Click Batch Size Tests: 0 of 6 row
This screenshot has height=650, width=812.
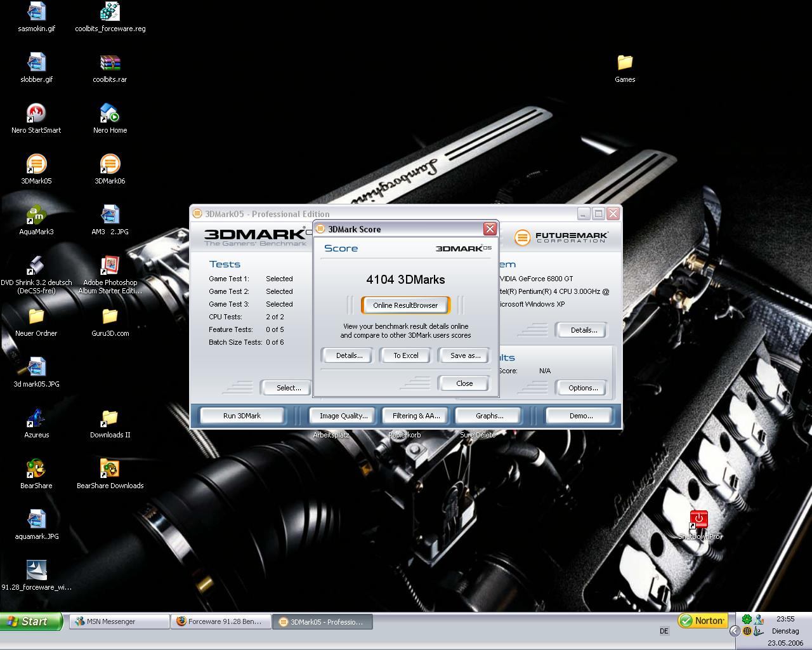pyautogui.click(x=246, y=342)
